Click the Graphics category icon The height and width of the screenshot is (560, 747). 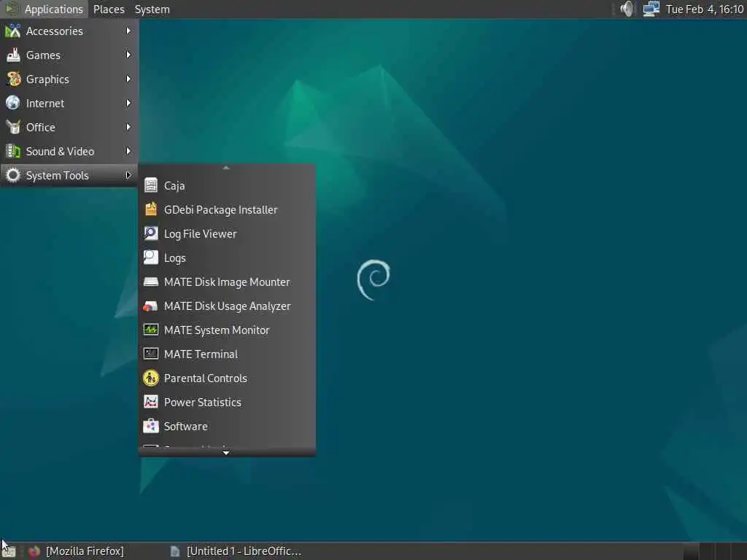click(13, 79)
